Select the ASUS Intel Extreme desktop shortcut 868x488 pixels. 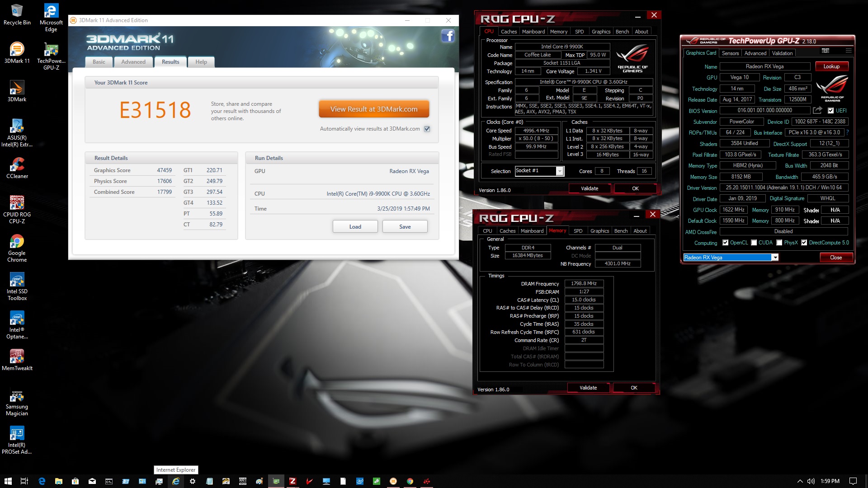pyautogui.click(x=17, y=133)
